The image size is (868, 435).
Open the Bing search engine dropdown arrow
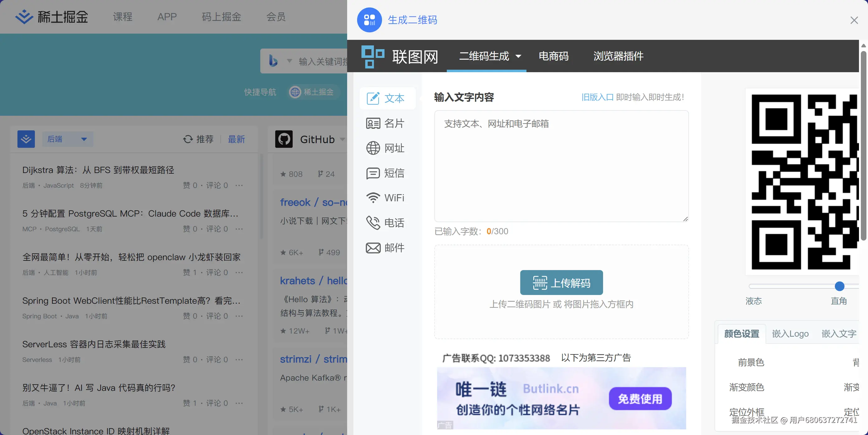[x=289, y=61]
